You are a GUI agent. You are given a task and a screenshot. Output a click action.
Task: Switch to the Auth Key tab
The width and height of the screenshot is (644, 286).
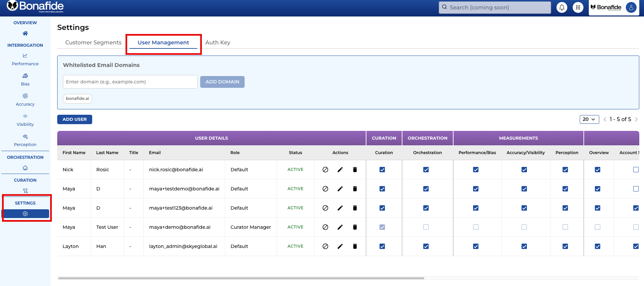click(218, 42)
